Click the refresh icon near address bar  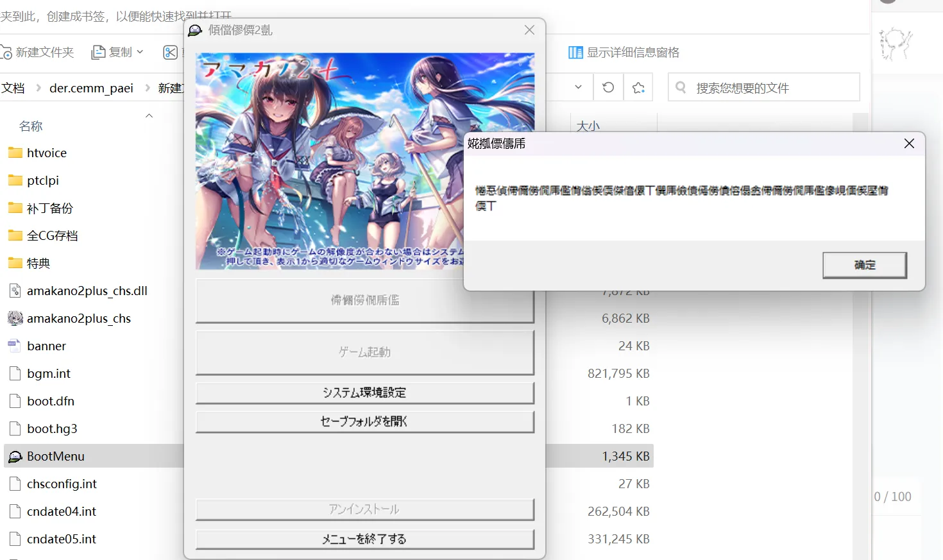pyautogui.click(x=608, y=87)
